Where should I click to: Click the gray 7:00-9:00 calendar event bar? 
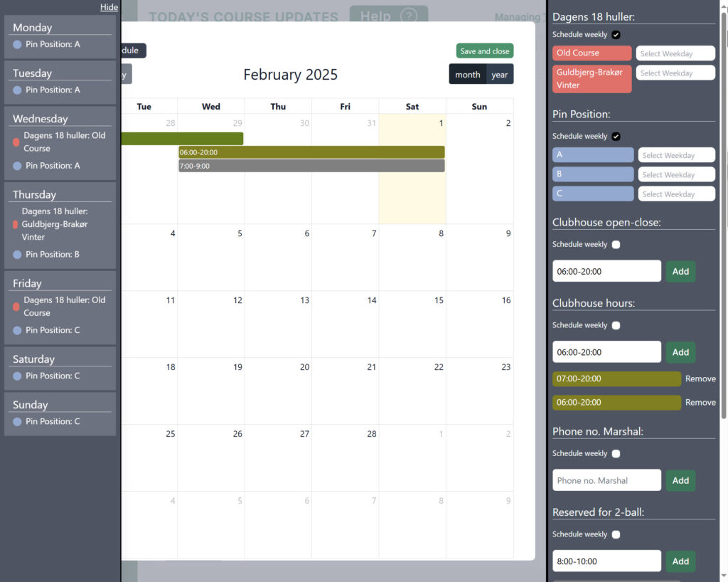point(311,166)
